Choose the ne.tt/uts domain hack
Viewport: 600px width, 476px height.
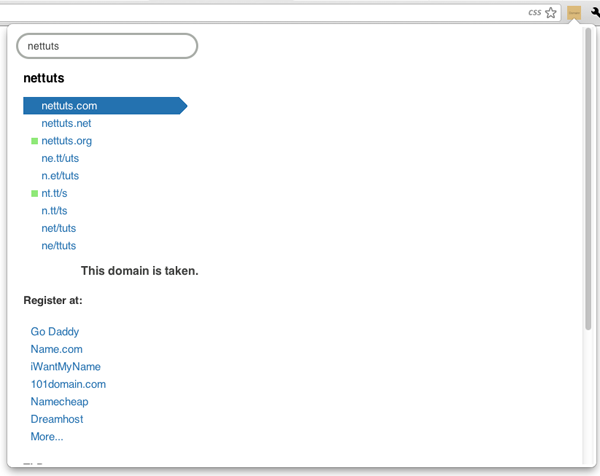pyautogui.click(x=60, y=158)
